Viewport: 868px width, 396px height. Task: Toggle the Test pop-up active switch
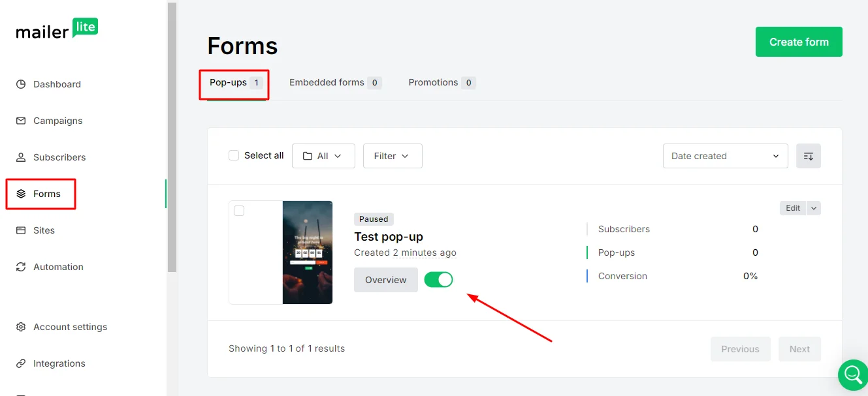click(x=438, y=280)
